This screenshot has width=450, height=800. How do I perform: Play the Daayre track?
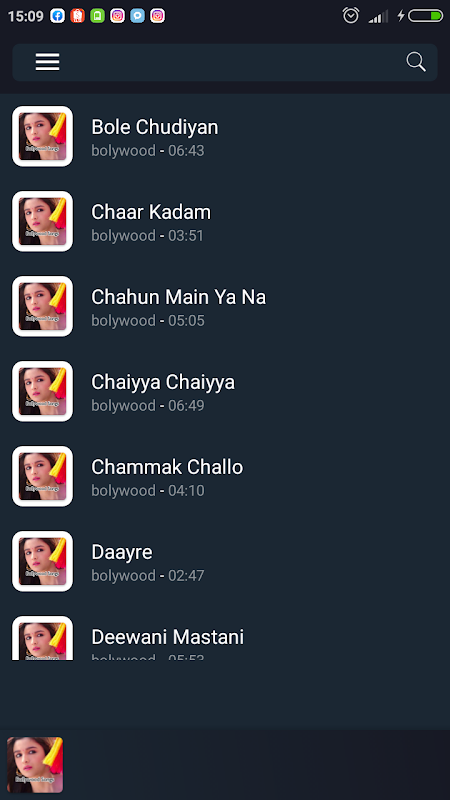pos(225,561)
